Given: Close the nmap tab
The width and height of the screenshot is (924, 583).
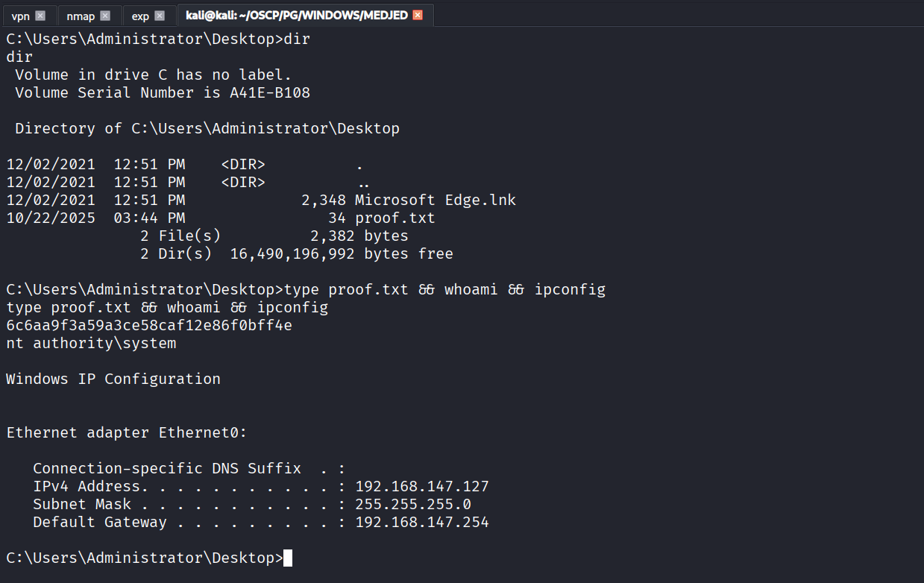Looking at the screenshot, I should click(x=105, y=16).
